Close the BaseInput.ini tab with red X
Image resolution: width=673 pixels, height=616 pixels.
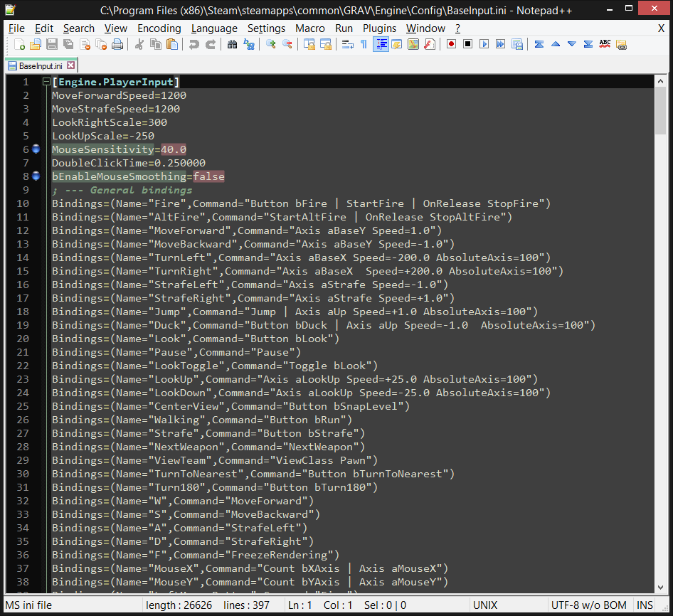[71, 65]
